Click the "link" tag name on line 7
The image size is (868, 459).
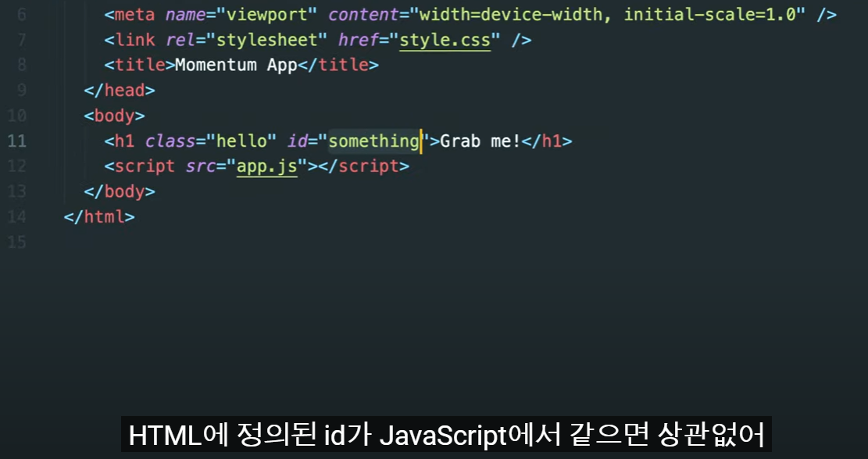pyautogui.click(x=134, y=41)
